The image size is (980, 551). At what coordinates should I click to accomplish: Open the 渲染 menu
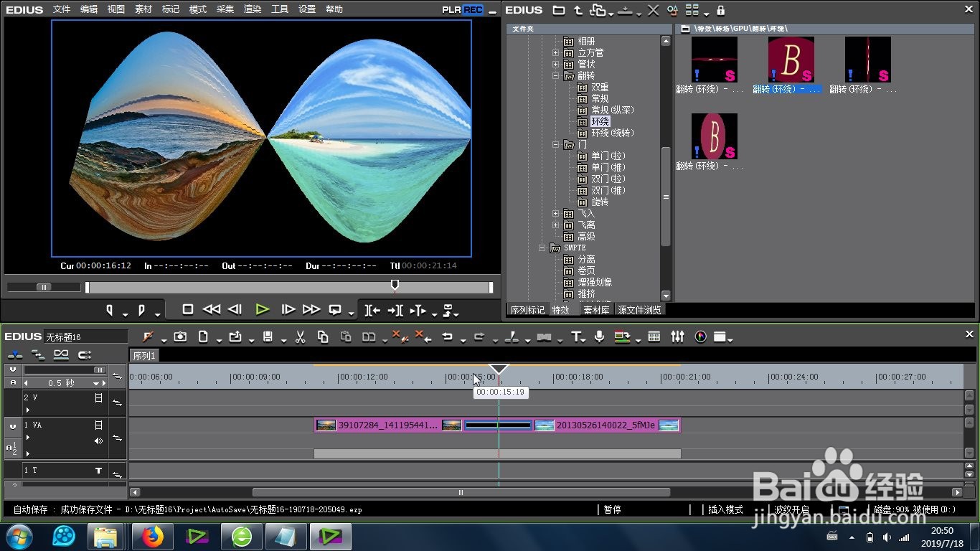coord(253,9)
